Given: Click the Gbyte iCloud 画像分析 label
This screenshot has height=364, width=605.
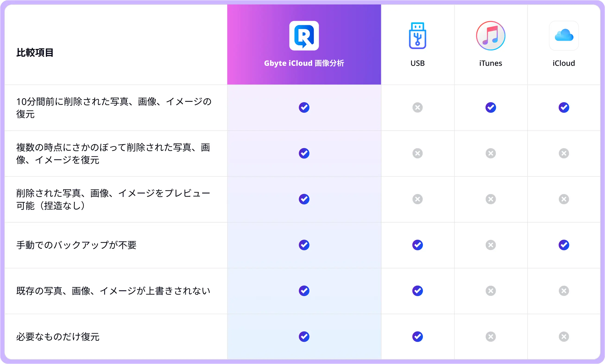Looking at the screenshot, I should click(x=304, y=63).
